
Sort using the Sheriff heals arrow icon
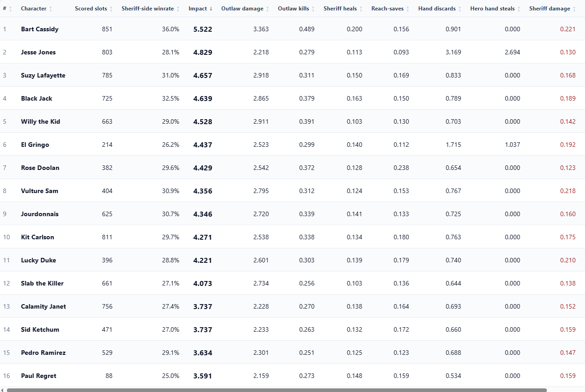point(361,9)
